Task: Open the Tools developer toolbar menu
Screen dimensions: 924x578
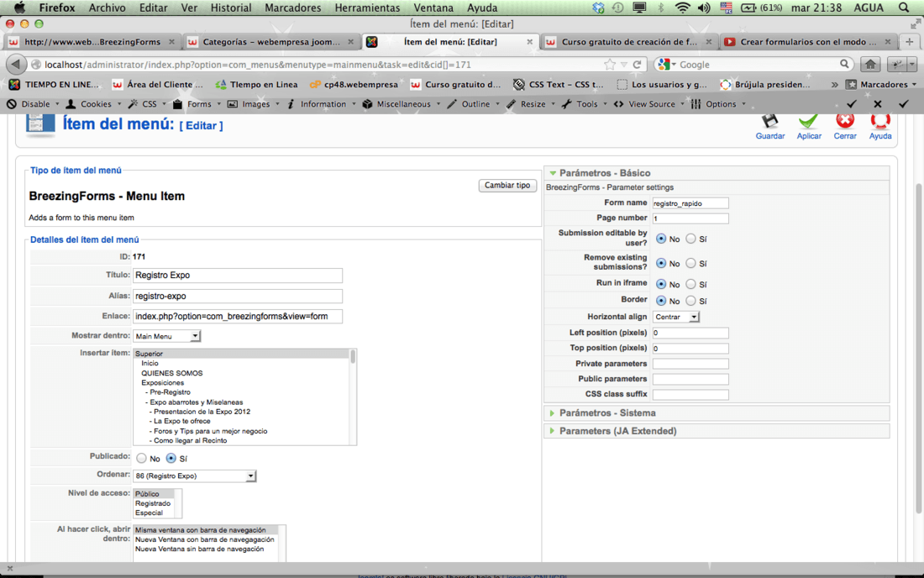Action: (x=585, y=103)
